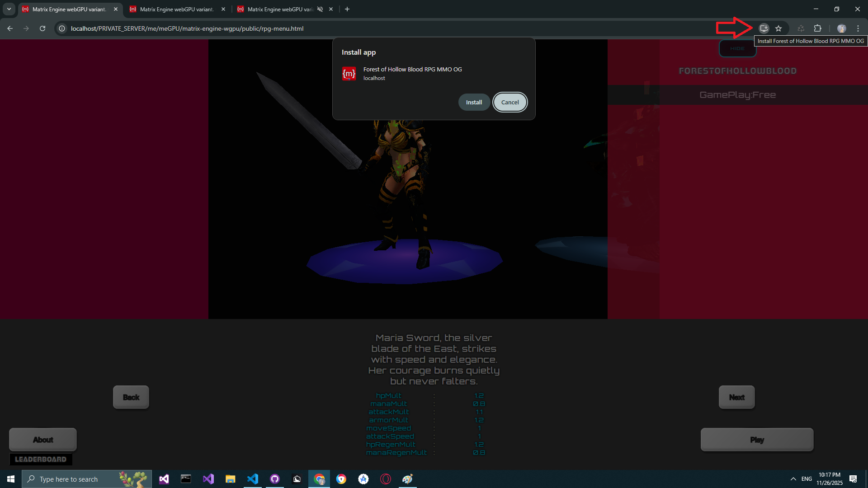Bookmark this page with the star icon

pos(778,28)
